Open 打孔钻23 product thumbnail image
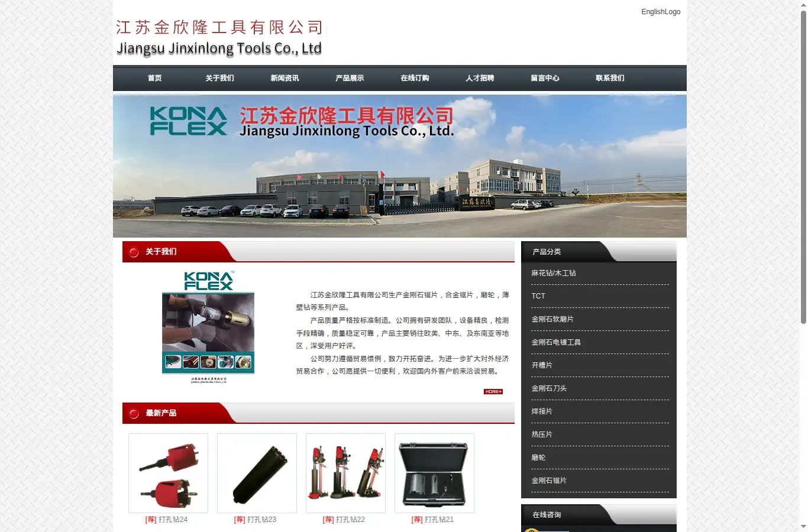Image resolution: width=808 pixels, height=532 pixels. tap(257, 473)
